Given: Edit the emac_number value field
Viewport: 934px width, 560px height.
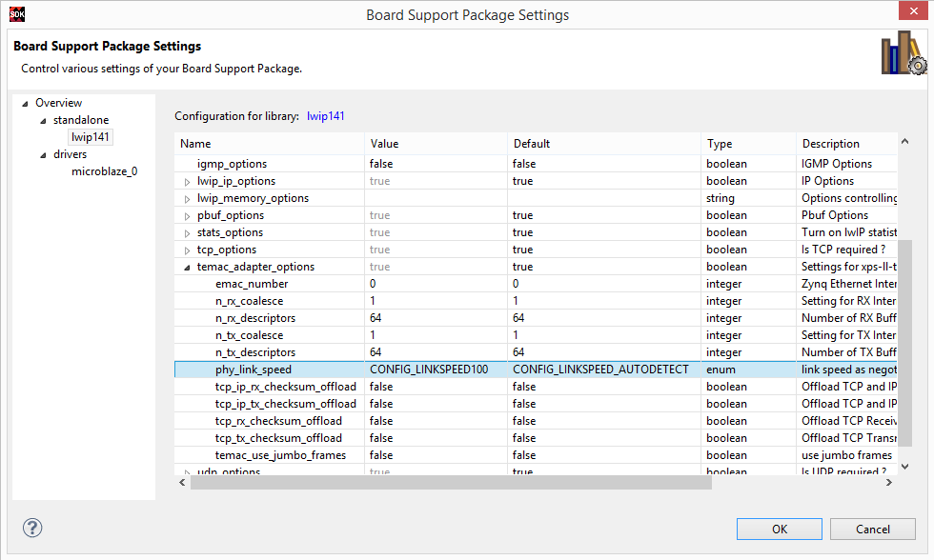Looking at the screenshot, I should click(436, 284).
